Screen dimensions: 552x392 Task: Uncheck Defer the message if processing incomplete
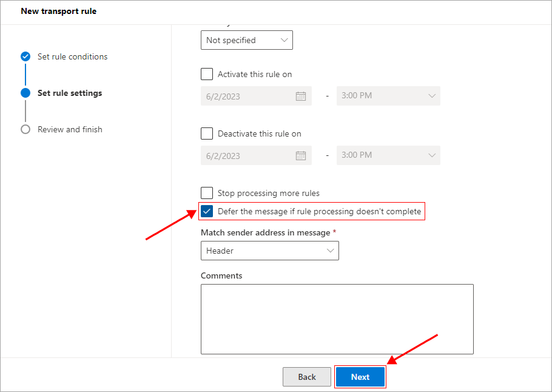click(x=207, y=211)
